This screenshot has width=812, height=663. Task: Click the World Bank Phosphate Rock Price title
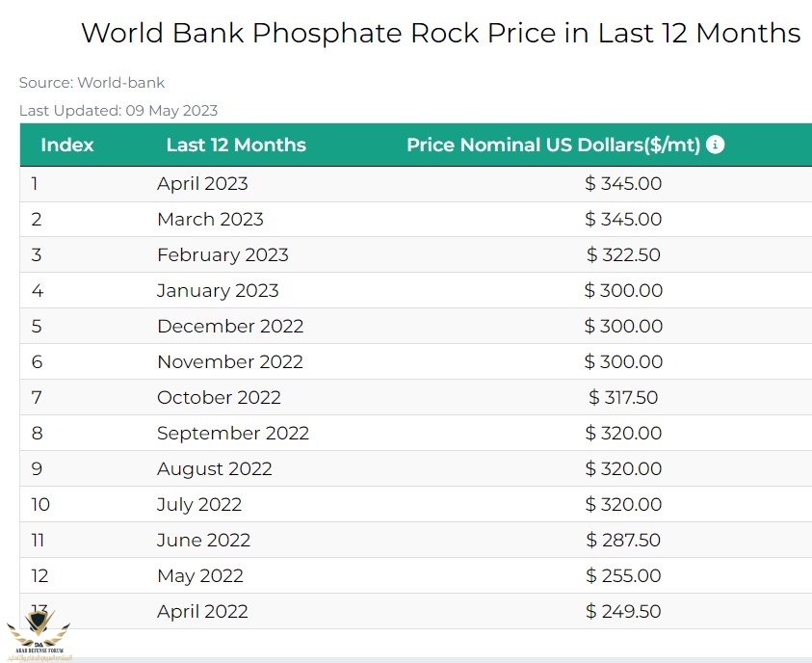tap(441, 33)
